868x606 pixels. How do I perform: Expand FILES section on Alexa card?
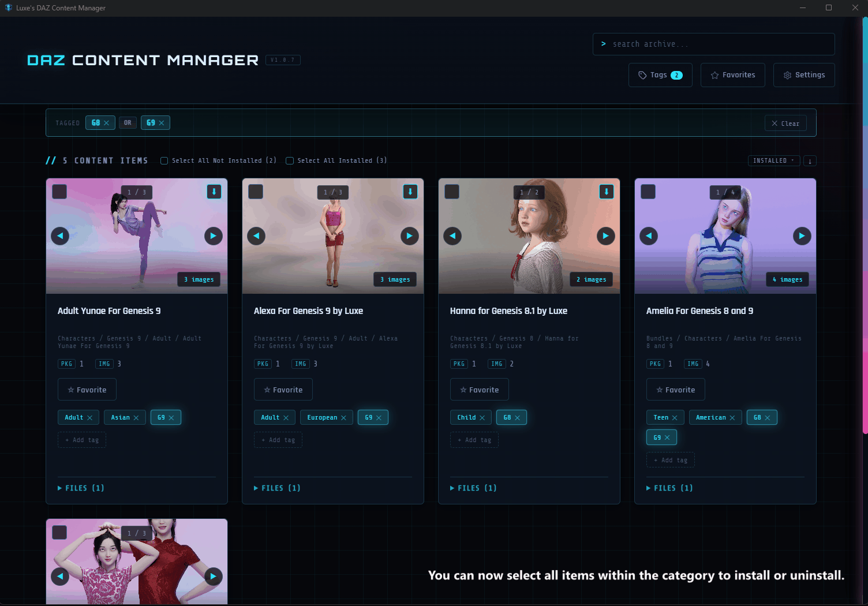pyautogui.click(x=278, y=488)
